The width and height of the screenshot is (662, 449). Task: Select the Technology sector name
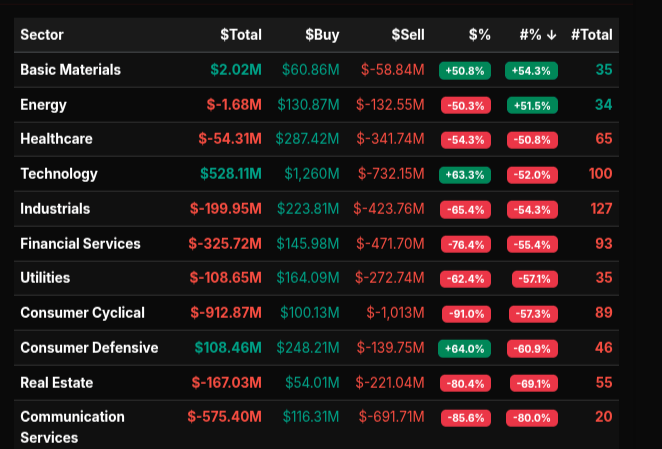(59, 174)
